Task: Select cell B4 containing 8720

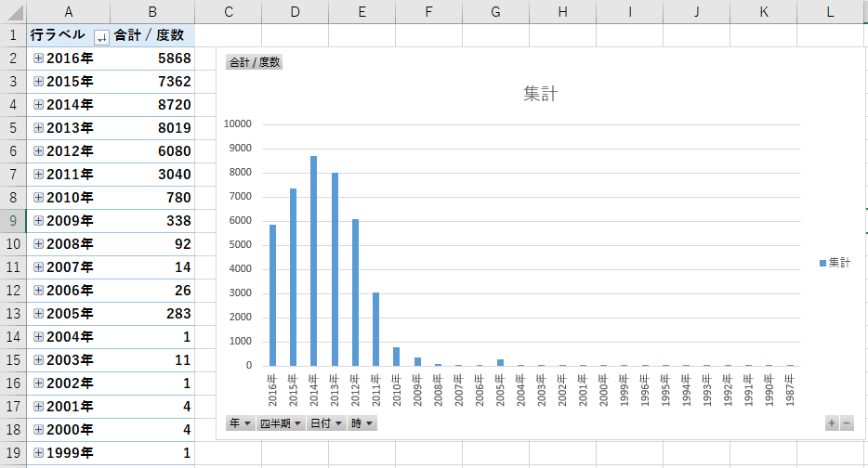Action: pos(152,105)
